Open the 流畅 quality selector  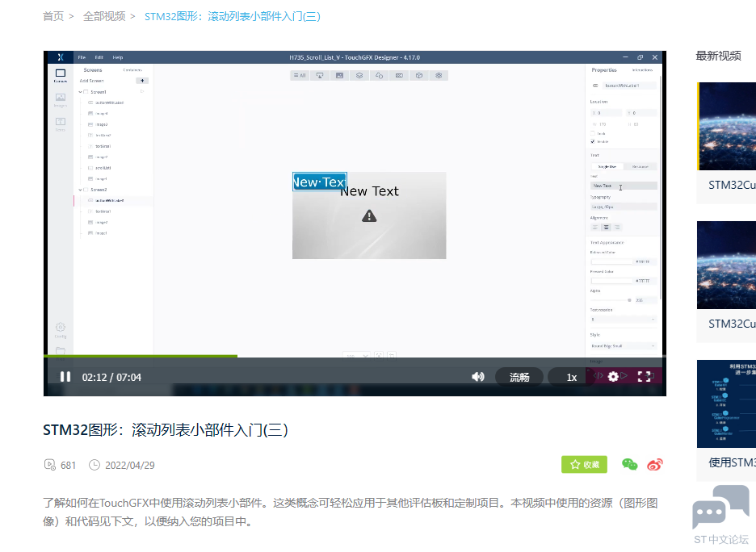tap(519, 377)
